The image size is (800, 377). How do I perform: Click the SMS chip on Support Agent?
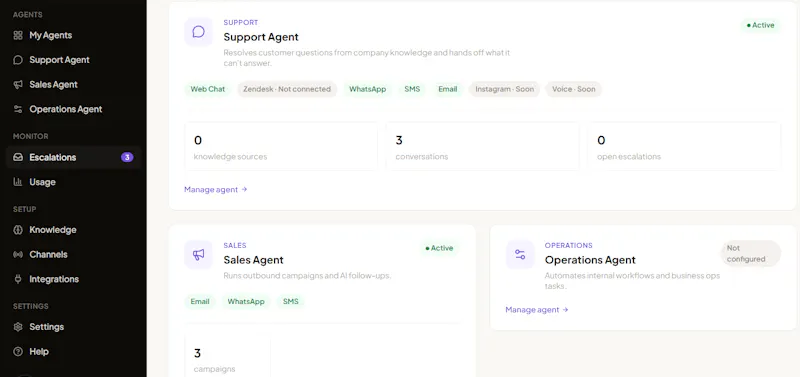412,89
